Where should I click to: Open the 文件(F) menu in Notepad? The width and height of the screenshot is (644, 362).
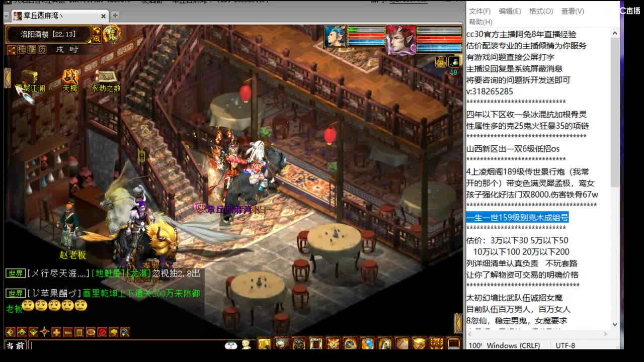coord(480,11)
